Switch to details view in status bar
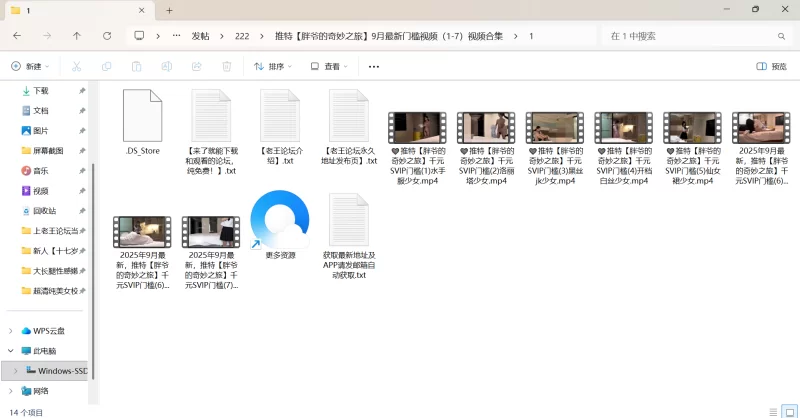 pos(771,411)
